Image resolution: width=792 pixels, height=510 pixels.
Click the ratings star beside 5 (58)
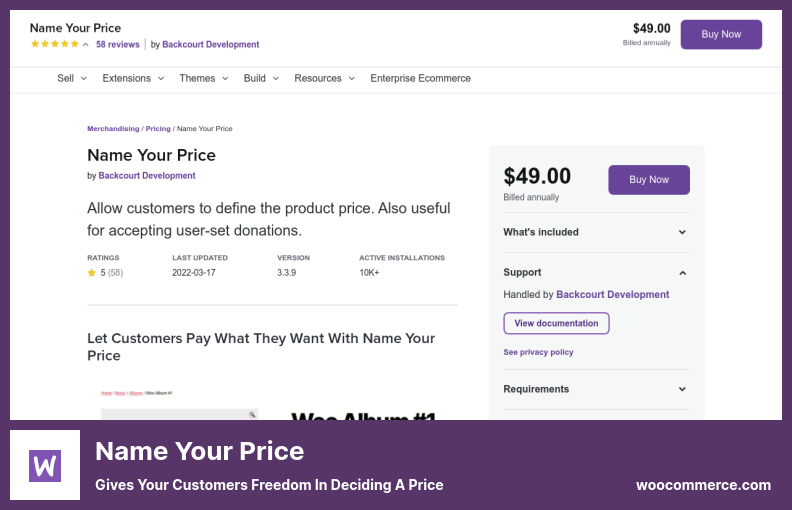(92, 272)
